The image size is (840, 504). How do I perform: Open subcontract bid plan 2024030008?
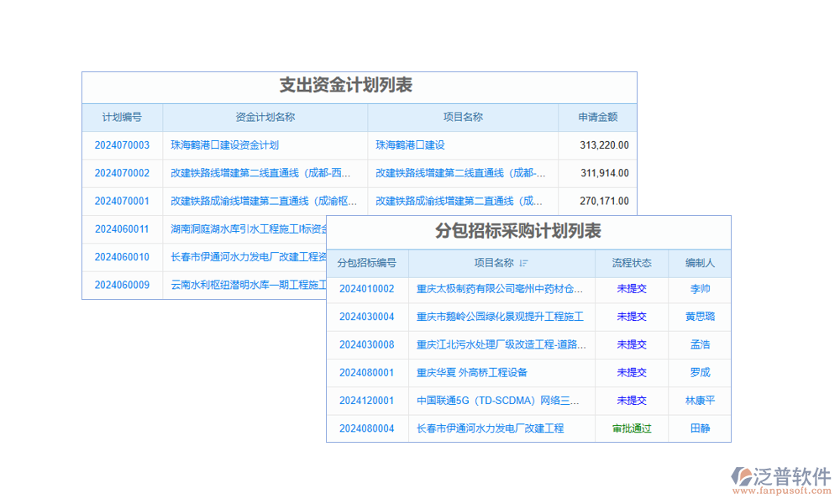pyautogui.click(x=366, y=345)
